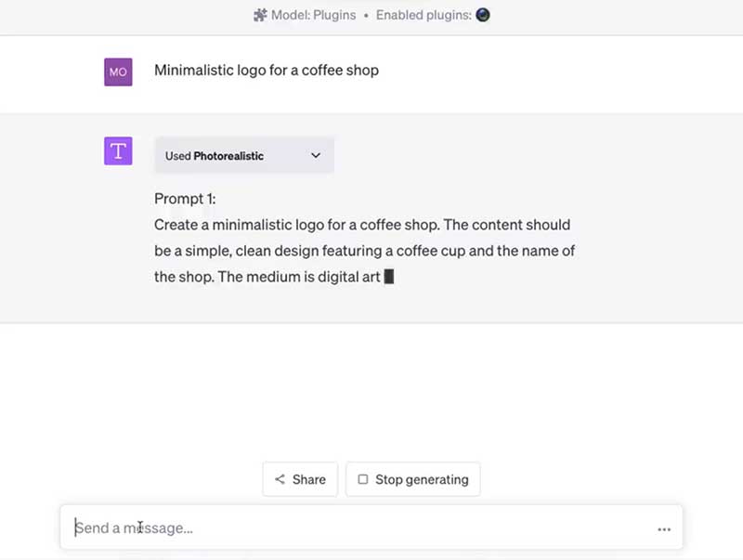Click the empty area below the response

[x=371, y=390]
